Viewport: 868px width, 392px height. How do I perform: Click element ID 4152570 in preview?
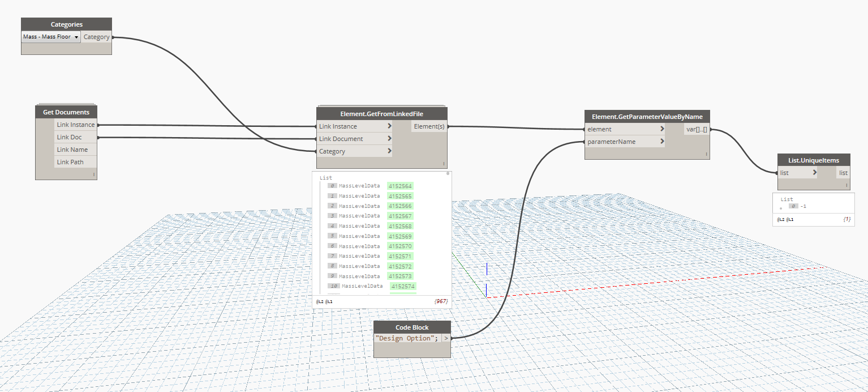(x=400, y=246)
